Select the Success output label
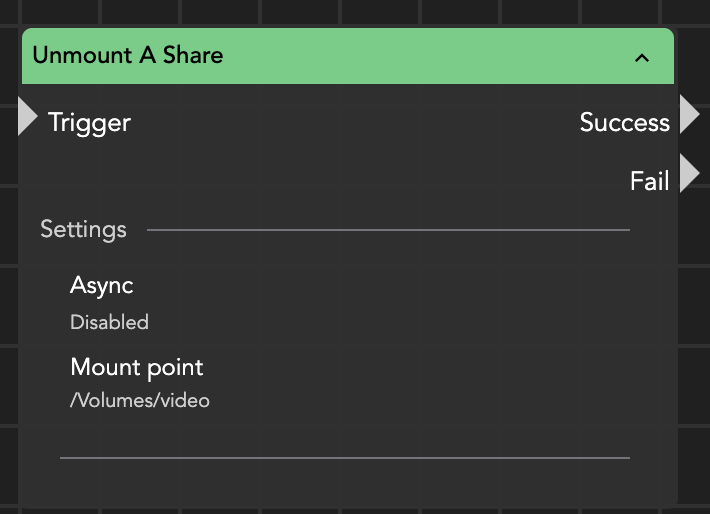Screen dimensions: 710x514 (624, 123)
